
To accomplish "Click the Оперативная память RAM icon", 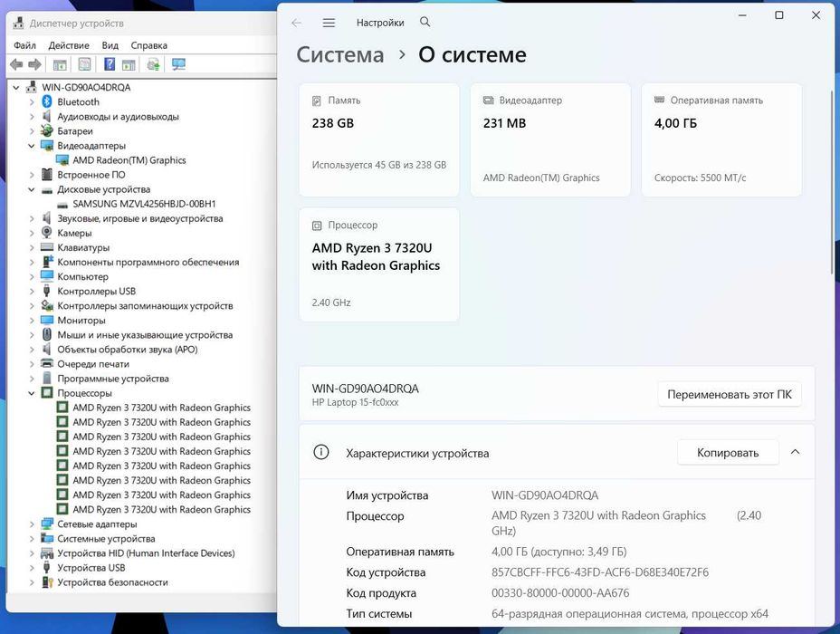I will click(x=660, y=101).
